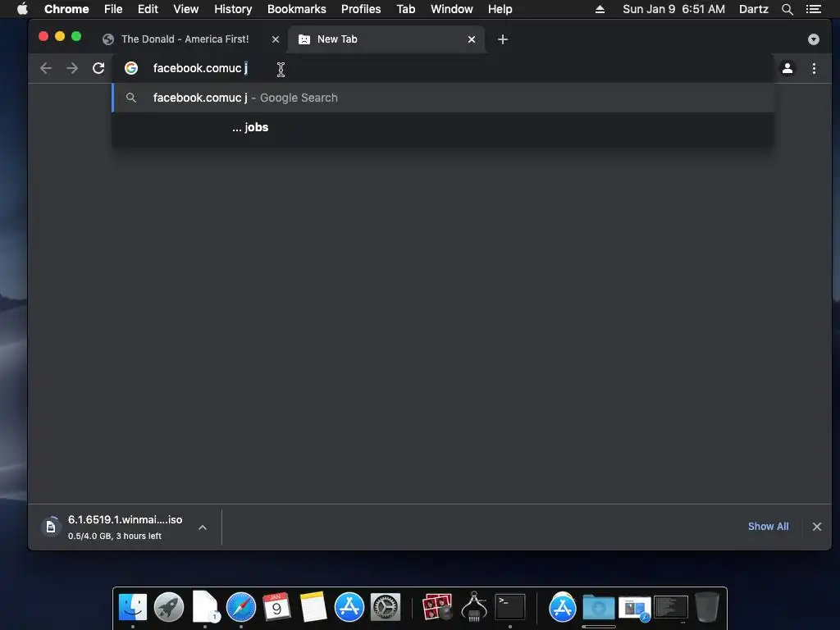Restore the minimized dark terminal window thumbnail

[671, 607]
